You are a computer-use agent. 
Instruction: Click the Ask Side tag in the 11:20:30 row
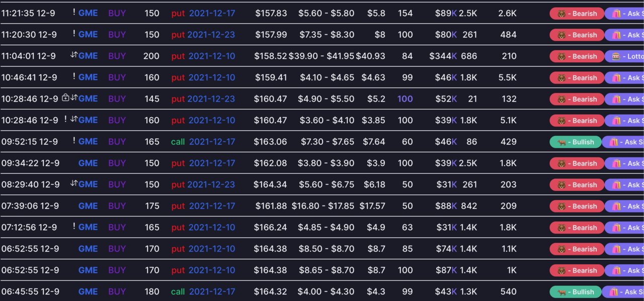pos(624,35)
